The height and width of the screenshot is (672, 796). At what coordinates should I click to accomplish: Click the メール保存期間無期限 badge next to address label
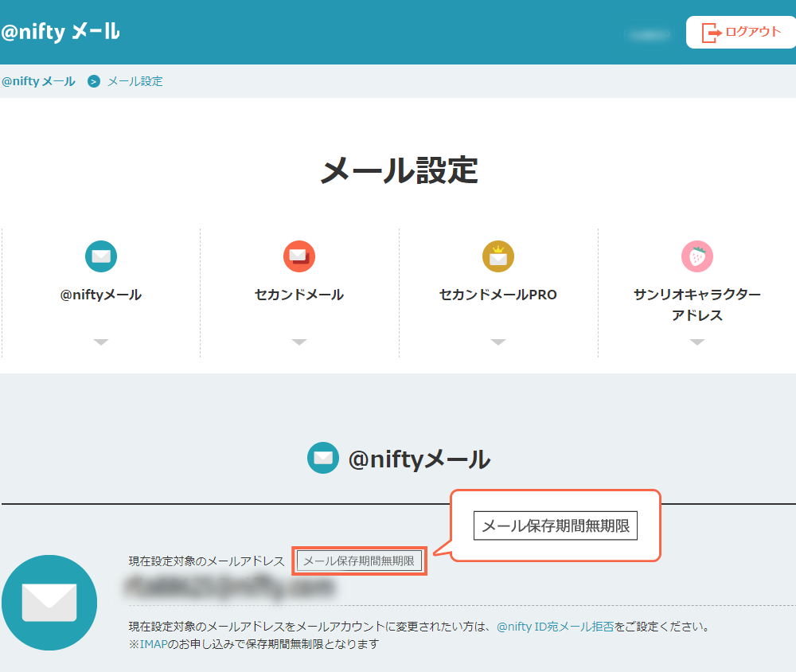pyautogui.click(x=359, y=561)
